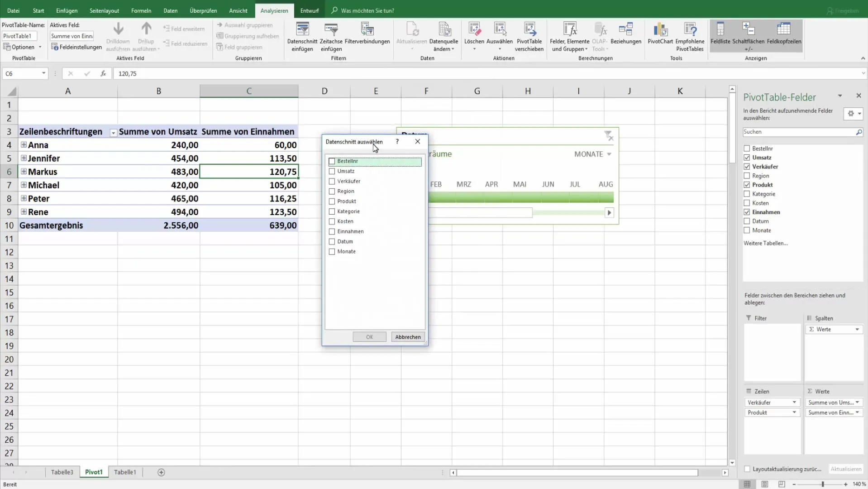868x489 pixels.
Task: Expand the Anna row
Action: [24, 145]
